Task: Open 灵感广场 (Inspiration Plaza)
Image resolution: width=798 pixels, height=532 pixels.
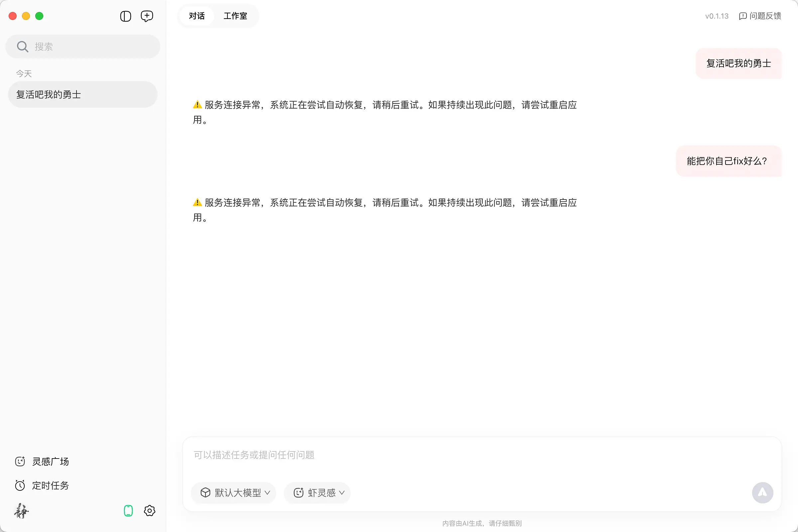Action: pos(50,462)
